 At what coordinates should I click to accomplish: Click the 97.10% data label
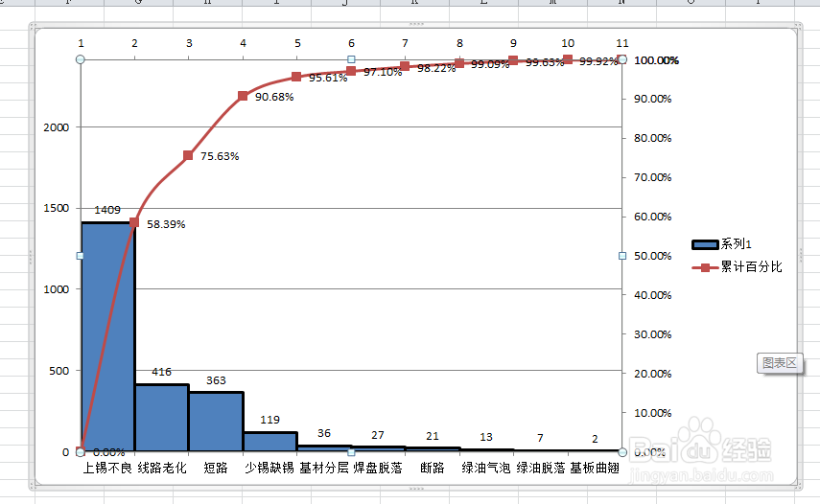click(383, 72)
